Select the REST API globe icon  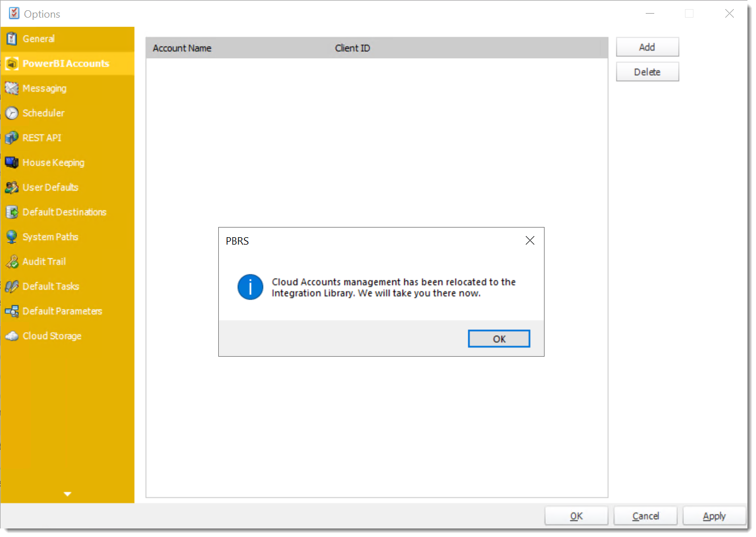pyautogui.click(x=13, y=138)
